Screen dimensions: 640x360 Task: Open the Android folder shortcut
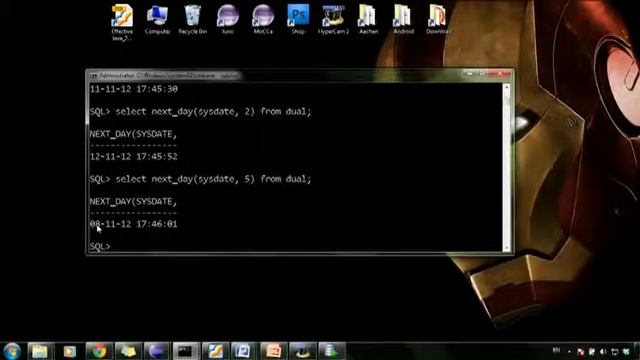tap(403, 19)
